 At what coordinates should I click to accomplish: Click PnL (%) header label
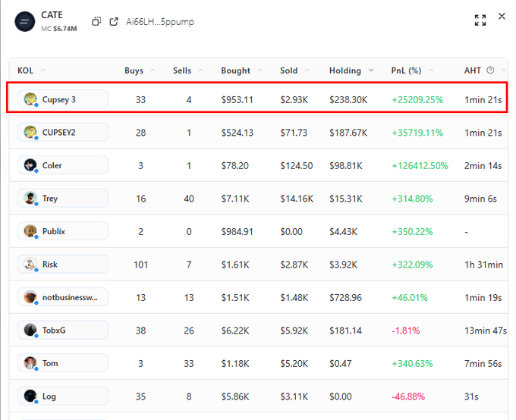[406, 71]
